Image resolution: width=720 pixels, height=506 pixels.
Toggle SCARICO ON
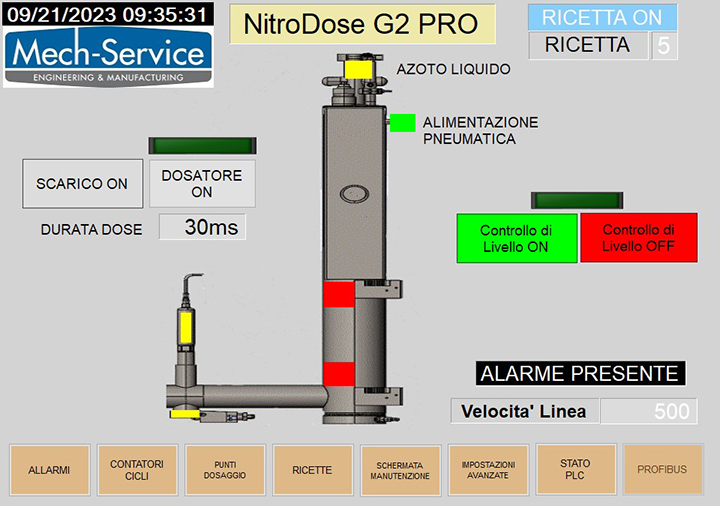pyautogui.click(x=82, y=183)
